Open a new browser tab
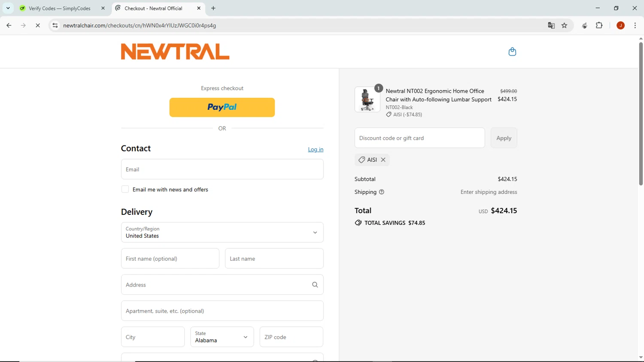 pos(213,8)
